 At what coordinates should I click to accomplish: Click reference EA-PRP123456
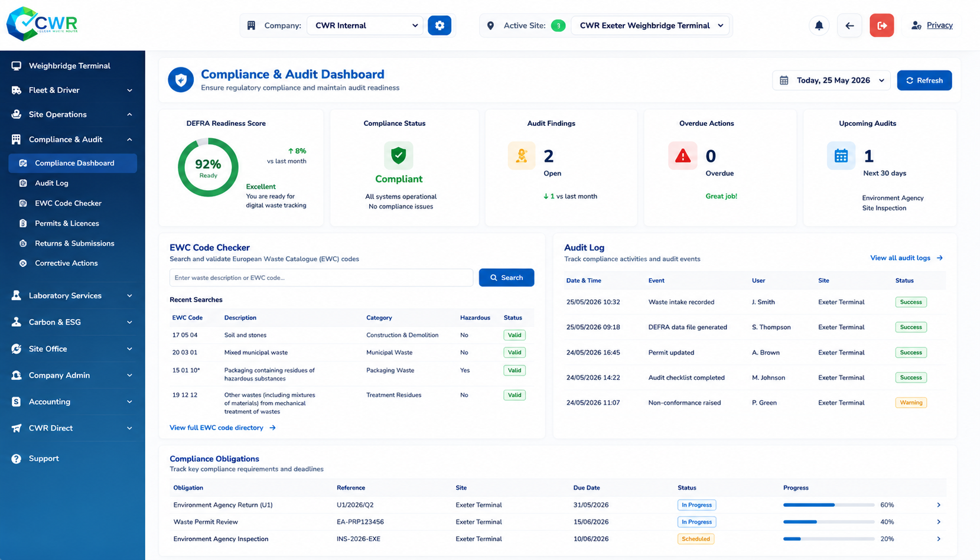point(360,522)
